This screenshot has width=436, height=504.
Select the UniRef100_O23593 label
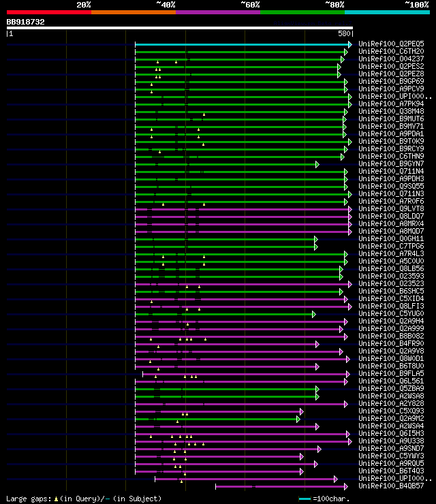tap(391, 276)
